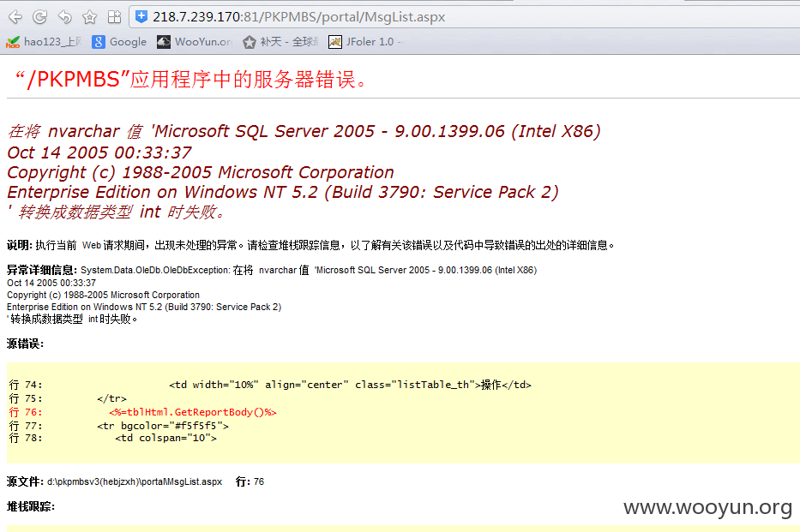Click "Copyright (c) 1988-2005 Microsoft Corporation" italic line
This screenshot has height=532, width=800.
(x=201, y=172)
